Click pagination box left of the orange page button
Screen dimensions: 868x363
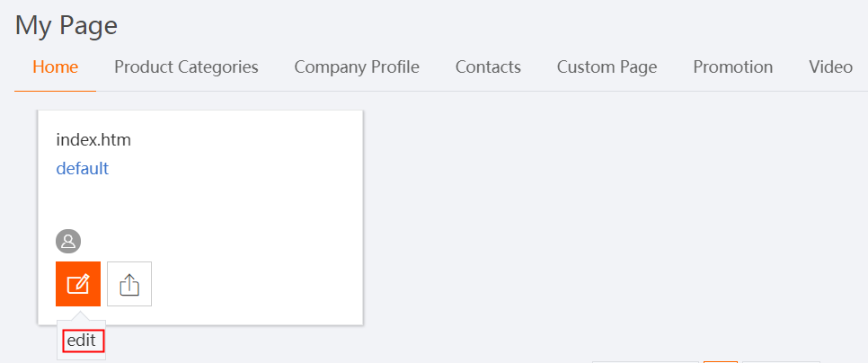645,362
